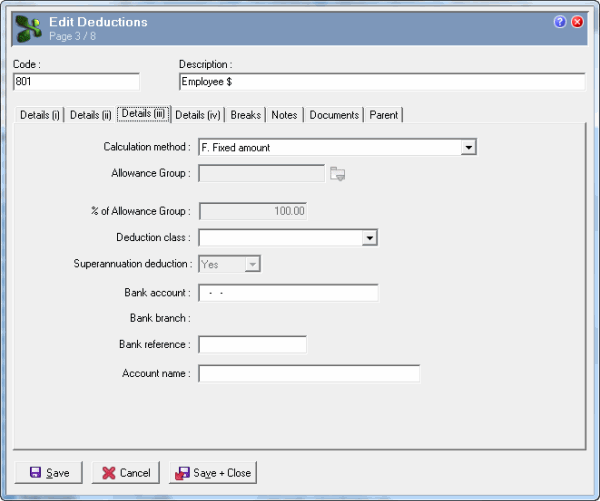Click the Save + Close button

(x=213, y=473)
